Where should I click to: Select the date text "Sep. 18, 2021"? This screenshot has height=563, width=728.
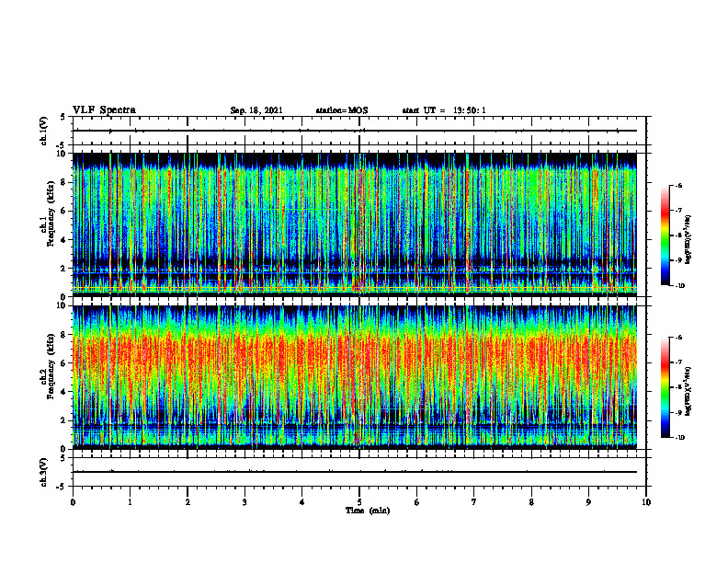click(x=256, y=110)
